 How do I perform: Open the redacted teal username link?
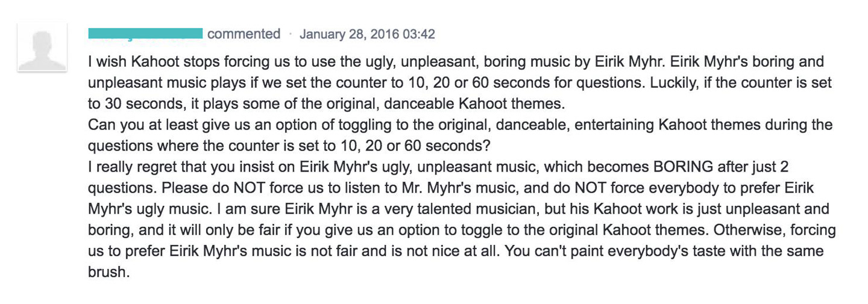point(145,34)
